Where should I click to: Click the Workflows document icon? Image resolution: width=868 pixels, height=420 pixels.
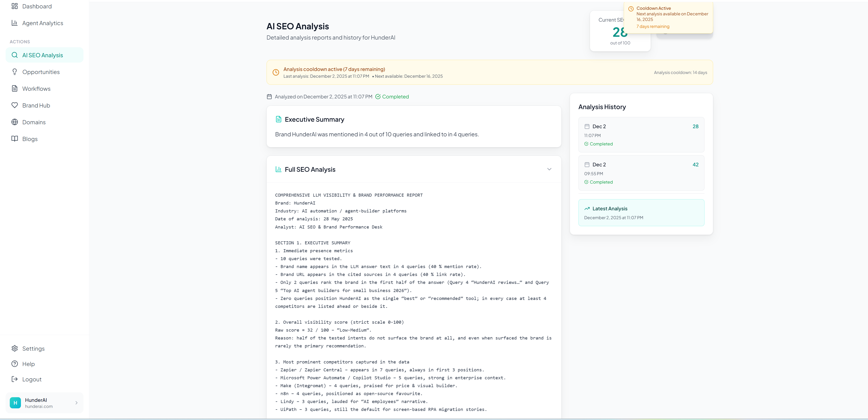tap(15, 88)
